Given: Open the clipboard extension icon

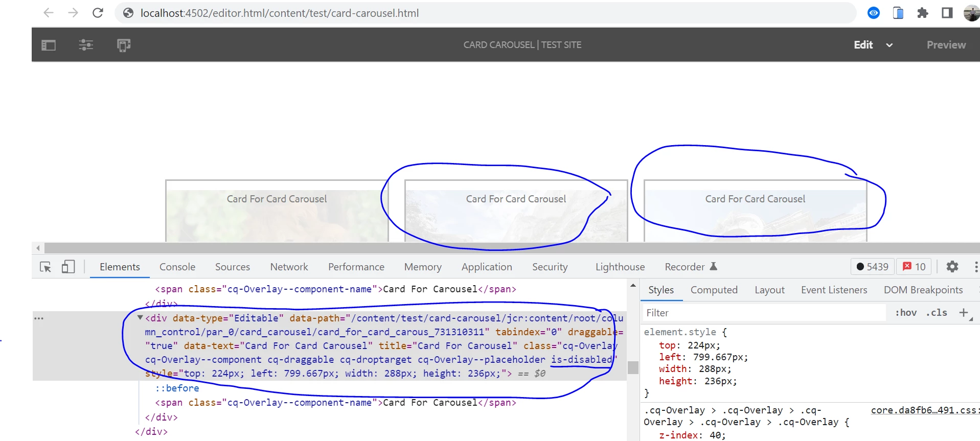Looking at the screenshot, I should point(898,13).
